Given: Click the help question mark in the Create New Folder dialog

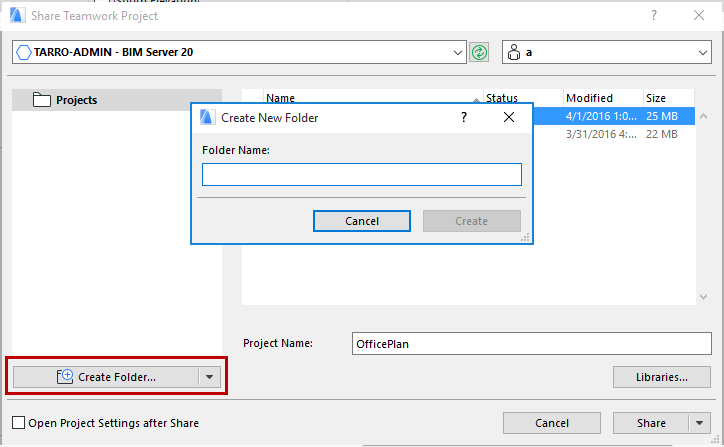Looking at the screenshot, I should pyautogui.click(x=464, y=117).
